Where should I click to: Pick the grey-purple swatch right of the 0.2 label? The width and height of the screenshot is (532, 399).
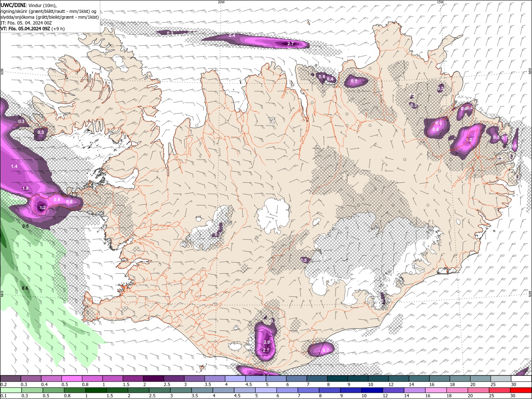click(10, 379)
